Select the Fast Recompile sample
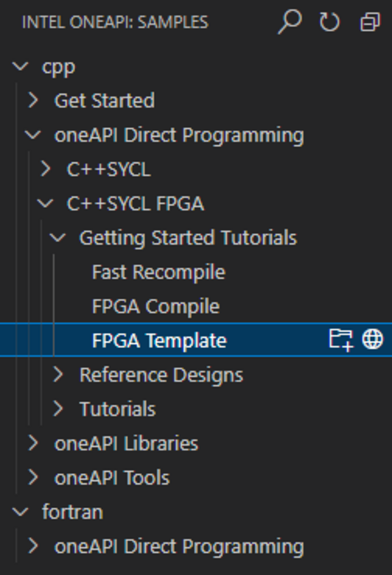This screenshot has width=392, height=575. click(158, 272)
